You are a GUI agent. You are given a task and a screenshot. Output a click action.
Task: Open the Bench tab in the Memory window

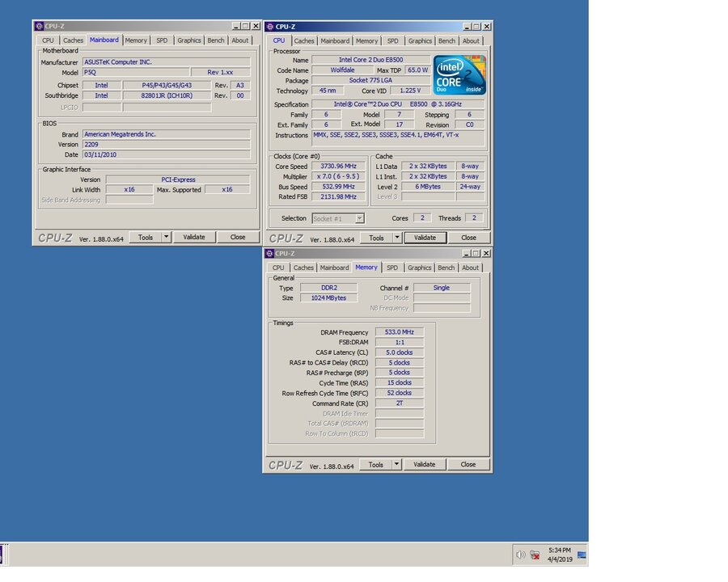click(x=447, y=268)
